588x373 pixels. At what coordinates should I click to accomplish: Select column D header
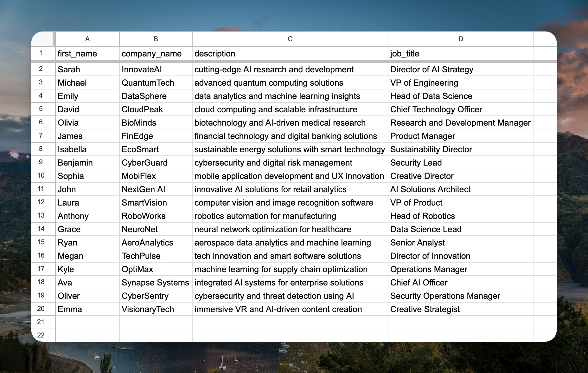[x=461, y=39]
